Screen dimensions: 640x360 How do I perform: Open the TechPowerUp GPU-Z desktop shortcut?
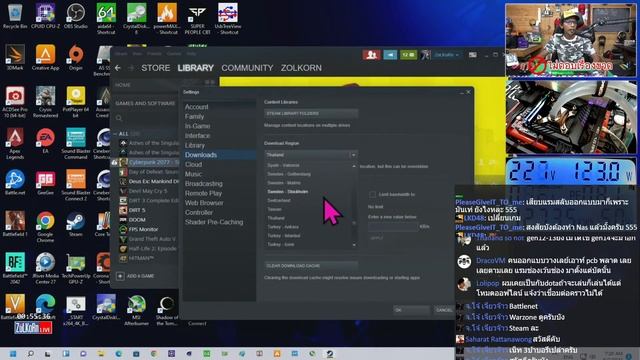(x=76, y=268)
